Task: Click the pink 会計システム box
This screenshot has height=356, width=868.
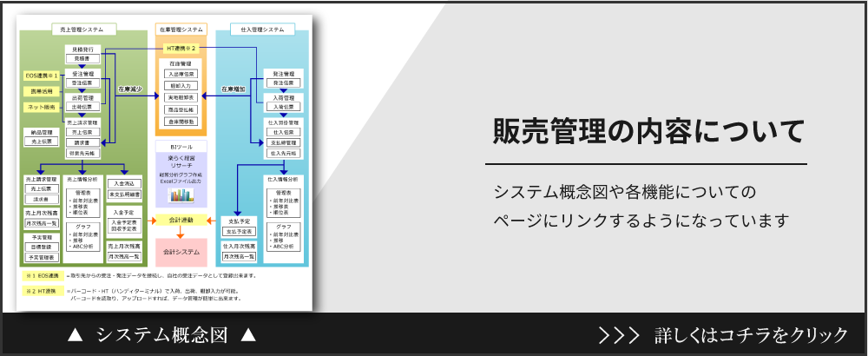Action: 181,251
